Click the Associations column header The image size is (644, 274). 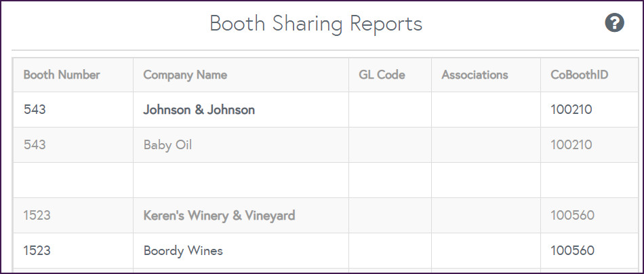click(475, 75)
